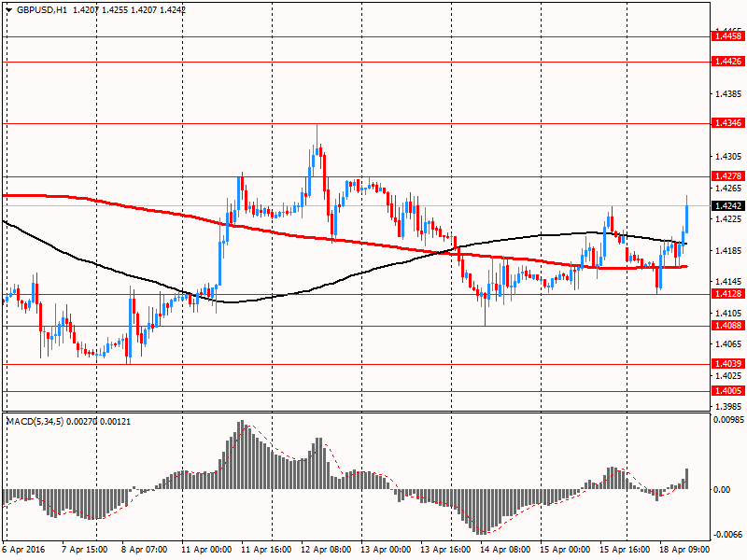The image size is (747, 560).
Task: Select the 1.4426 red price level label
Action: [x=727, y=61]
